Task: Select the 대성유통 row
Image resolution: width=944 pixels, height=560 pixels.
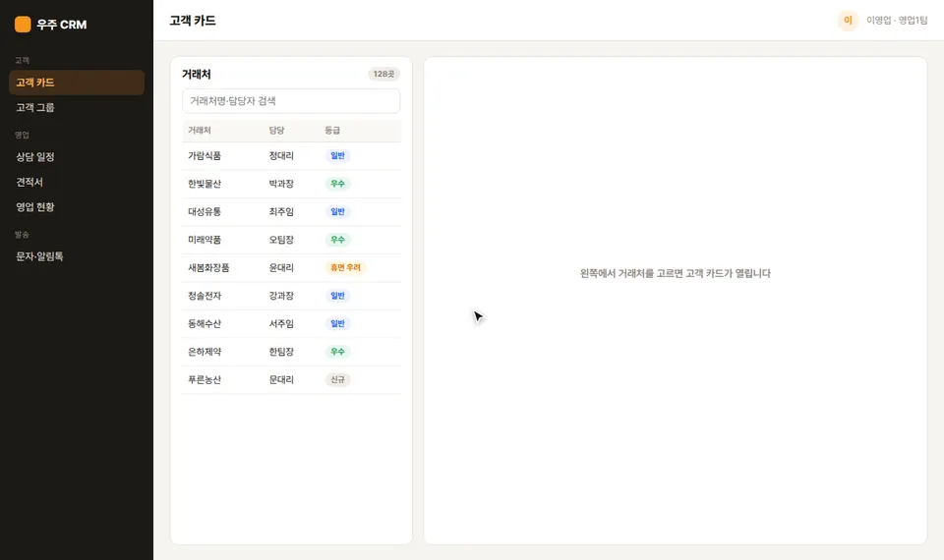Action: click(x=291, y=212)
